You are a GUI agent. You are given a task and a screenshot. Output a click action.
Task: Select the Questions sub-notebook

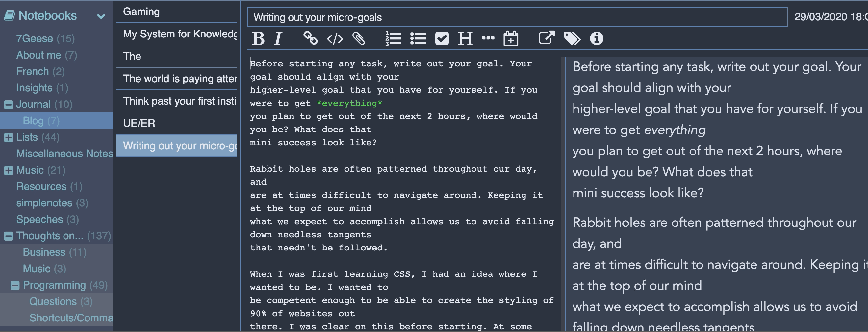61,302
